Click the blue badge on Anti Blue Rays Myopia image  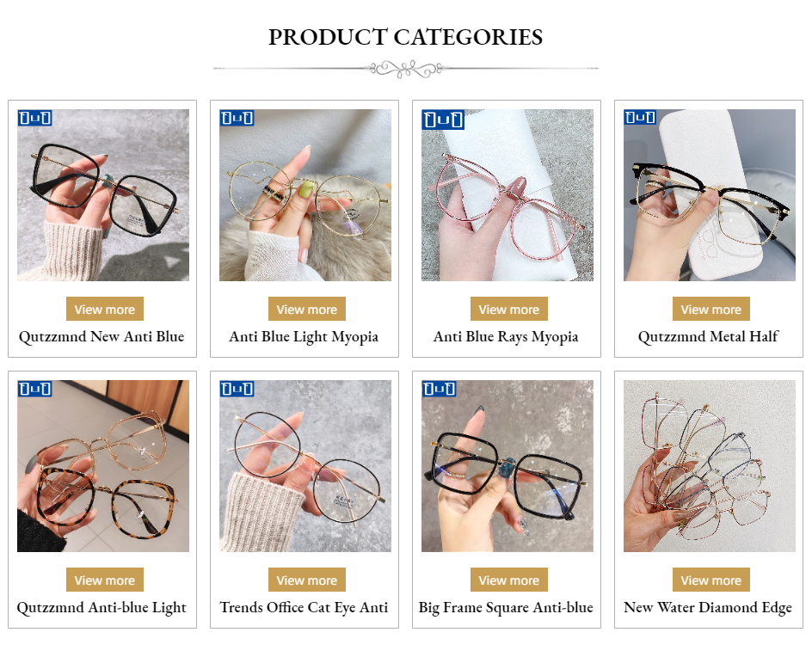click(x=443, y=120)
